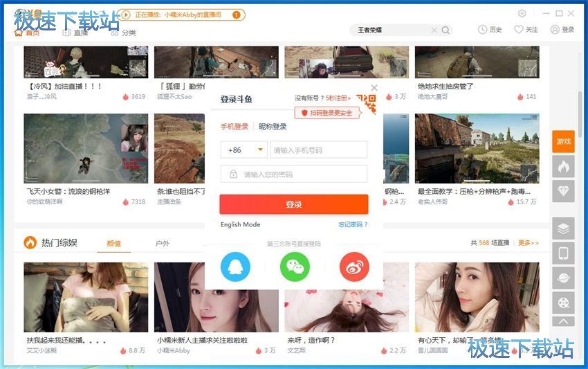Select the planet sidebar icon

(x=563, y=278)
